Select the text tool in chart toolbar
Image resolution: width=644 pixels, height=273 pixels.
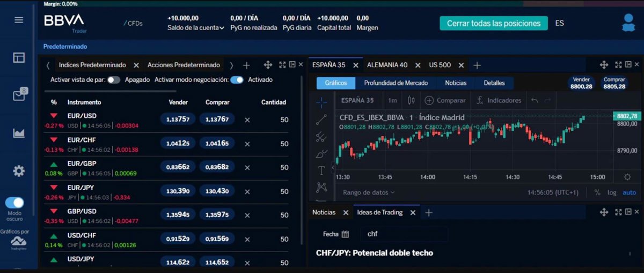tap(321, 171)
